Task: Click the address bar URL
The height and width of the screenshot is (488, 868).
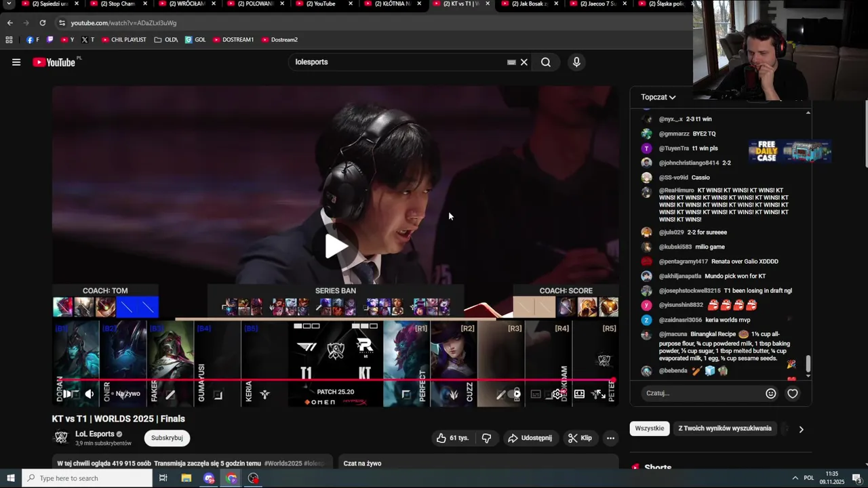Action: (x=123, y=22)
